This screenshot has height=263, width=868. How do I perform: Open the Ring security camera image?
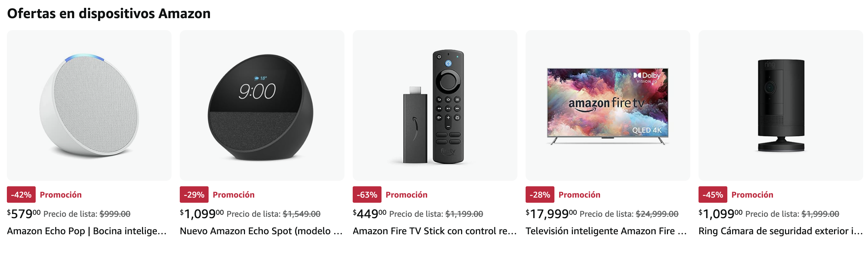point(781,105)
